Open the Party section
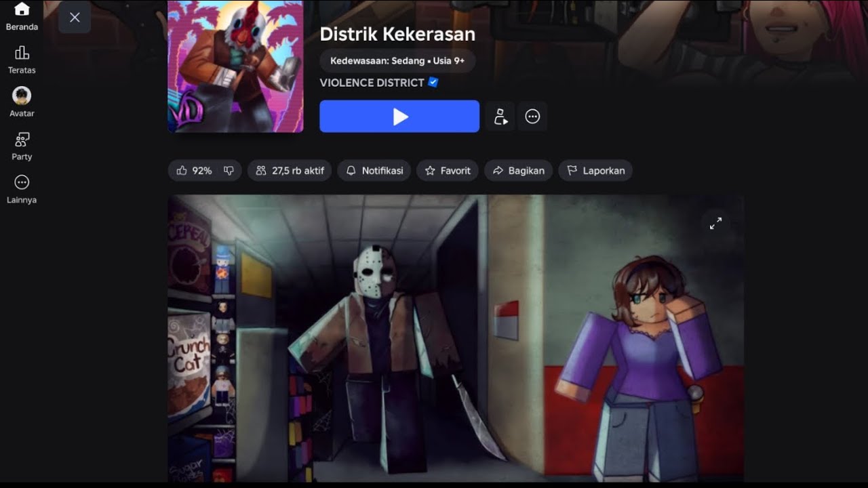Viewport: 868px width, 488px height. [22, 146]
